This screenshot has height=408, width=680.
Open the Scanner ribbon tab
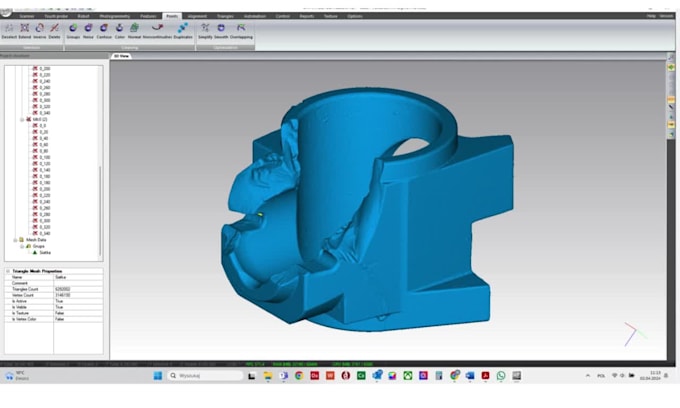click(26, 16)
